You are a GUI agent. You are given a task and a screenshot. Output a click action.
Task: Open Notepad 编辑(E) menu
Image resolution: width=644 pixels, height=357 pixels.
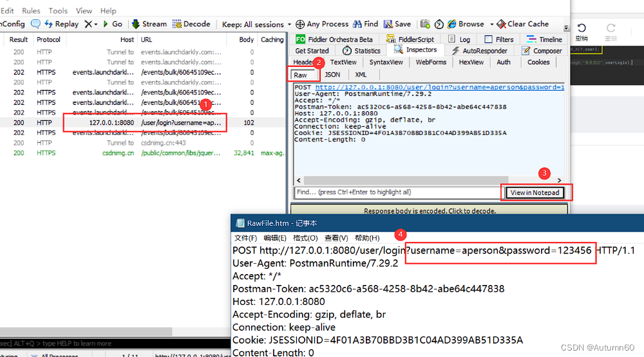coord(275,238)
